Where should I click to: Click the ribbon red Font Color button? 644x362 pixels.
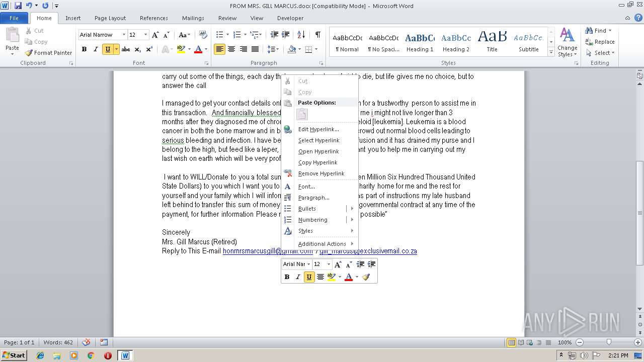pyautogui.click(x=198, y=49)
